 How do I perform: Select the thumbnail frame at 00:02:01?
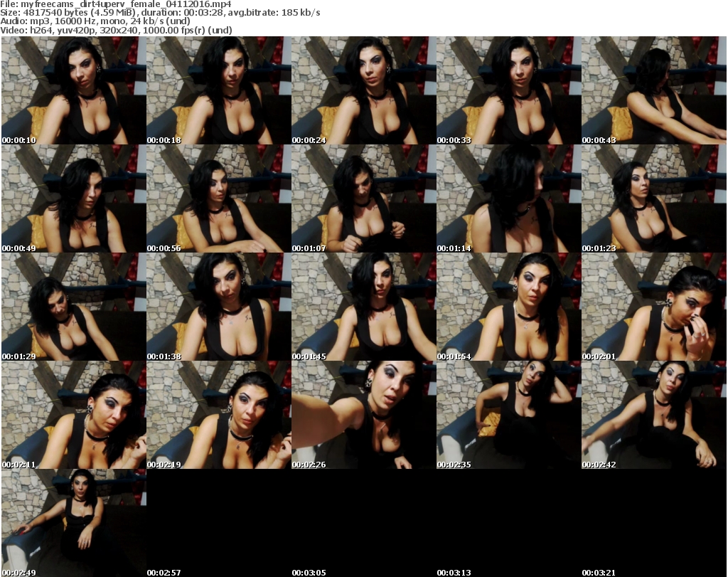click(654, 307)
